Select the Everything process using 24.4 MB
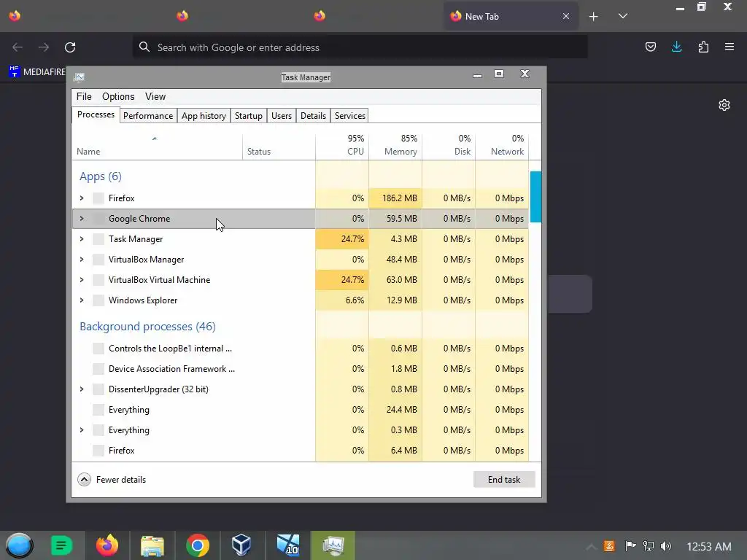 pyautogui.click(x=128, y=410)
